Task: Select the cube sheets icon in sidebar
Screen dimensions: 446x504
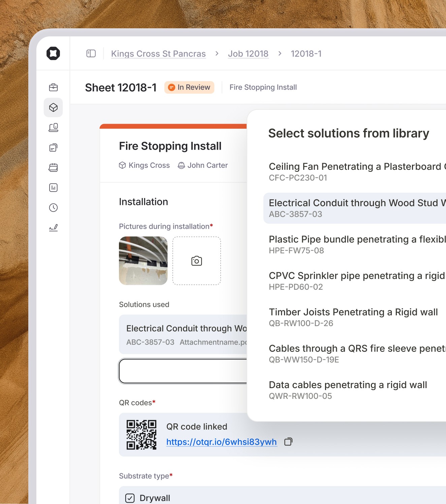Action: pyautogui.click(x=53, y=107)
